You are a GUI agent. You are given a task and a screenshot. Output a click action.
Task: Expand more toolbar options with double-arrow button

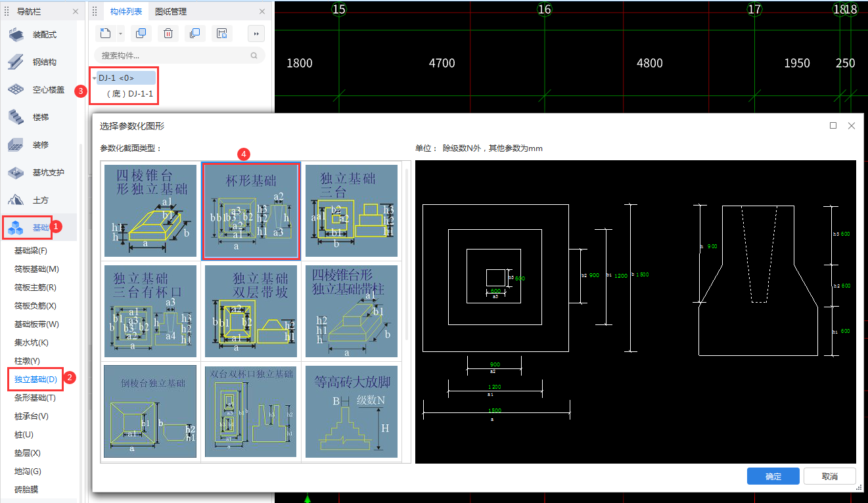tap(256, 33)
